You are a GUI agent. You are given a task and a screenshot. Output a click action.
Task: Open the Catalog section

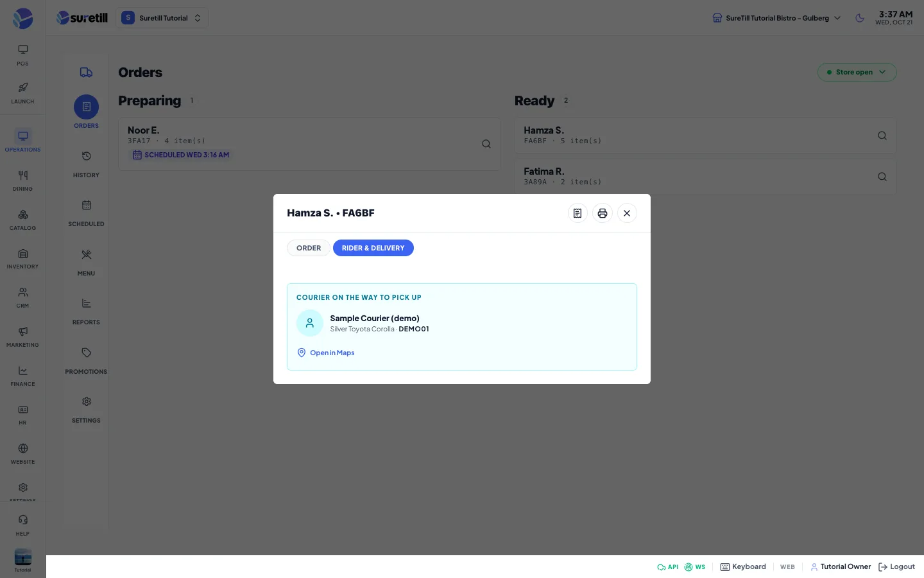tap(22, 220)
